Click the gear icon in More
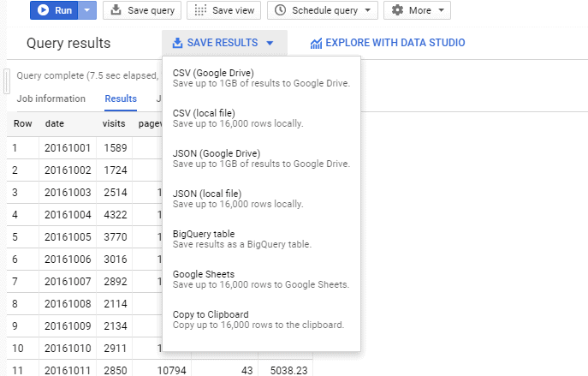This screenshot has width=588, height=376. tap(398, 10)
